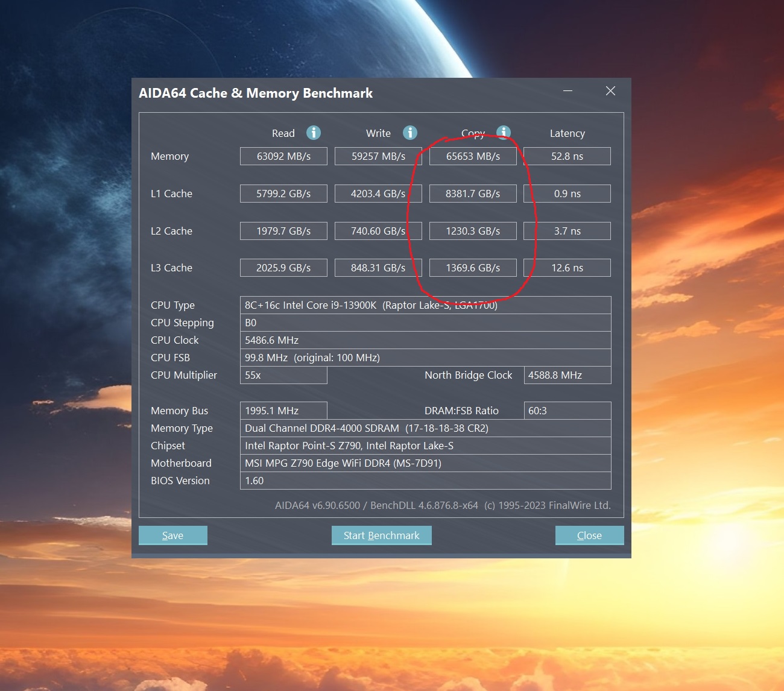Viewport: 784px width, 691px height.
Task: Select the Motherboard MSI MPG Z790 field
Action: click(x=426, y=463)
